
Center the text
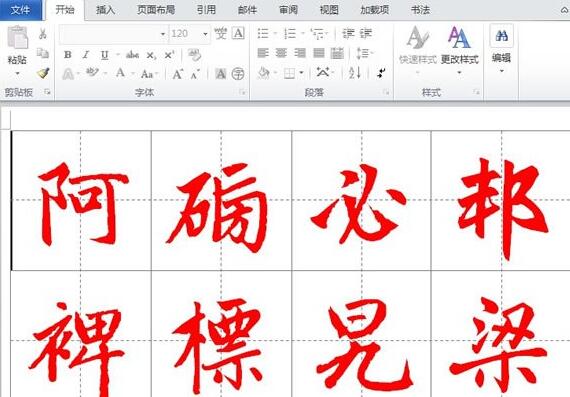pos(281,53)
